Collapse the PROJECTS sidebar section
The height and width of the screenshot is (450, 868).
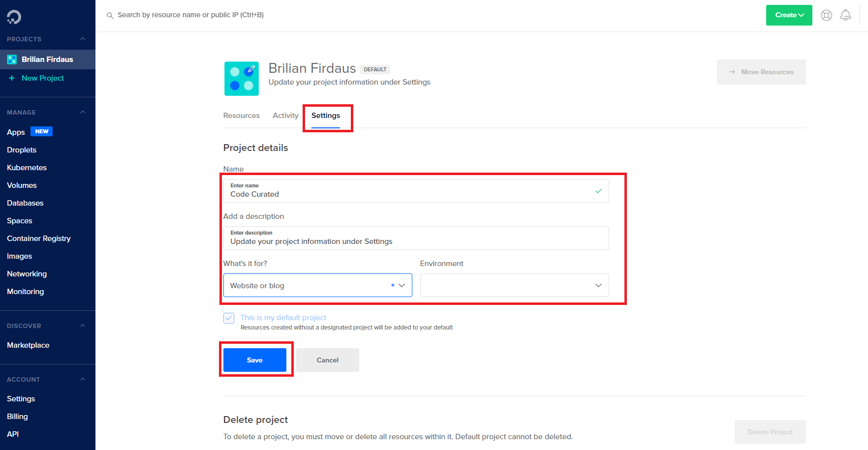tap(83, 39)
